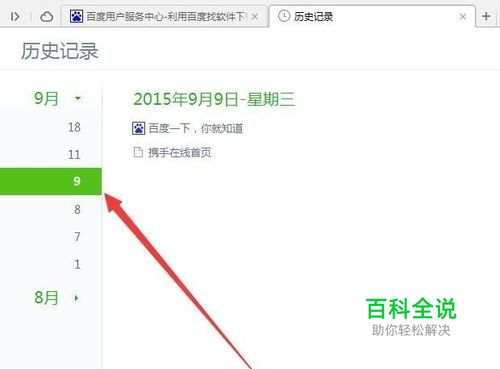Click the 2015年9月9日-星期三 date heading

pos(214,99)
